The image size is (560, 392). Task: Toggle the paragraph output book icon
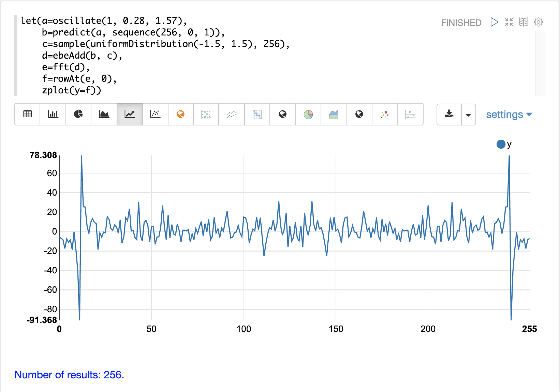pyautogui.click(x=524, y=22)
